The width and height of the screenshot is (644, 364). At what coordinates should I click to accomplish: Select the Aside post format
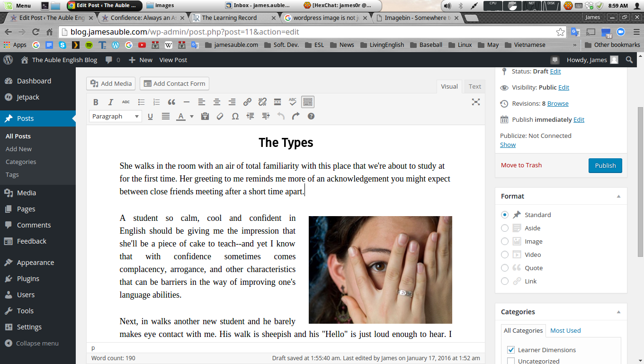(x=505, y=228)
